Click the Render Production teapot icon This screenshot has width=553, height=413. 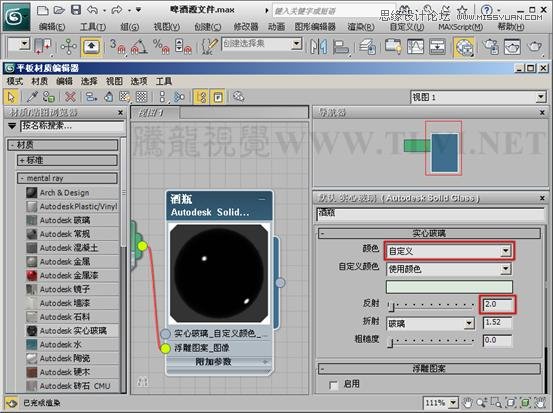[535, 46]
